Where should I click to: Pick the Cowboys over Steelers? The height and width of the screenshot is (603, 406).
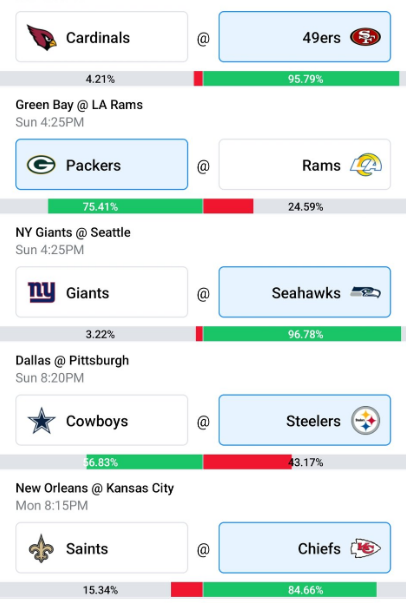(x=102, y=420)
